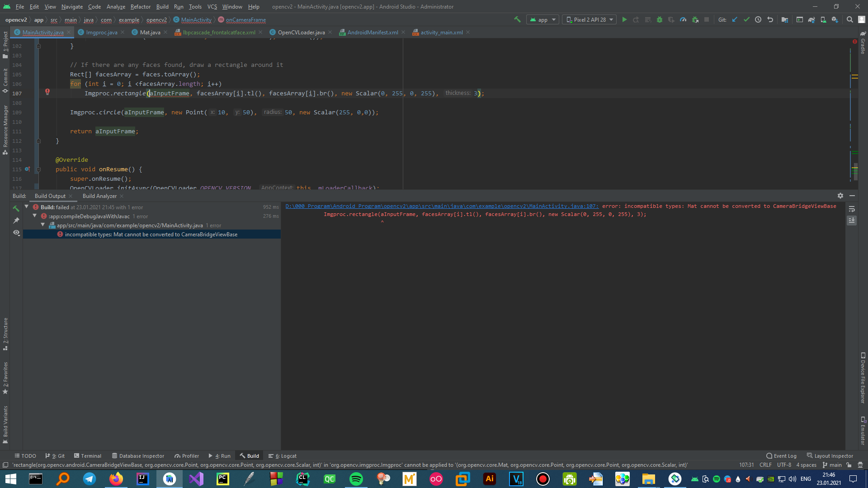Screen dimensions: 868x488
Task: Click the Make Project hammer icon
Action: point(517,19)
